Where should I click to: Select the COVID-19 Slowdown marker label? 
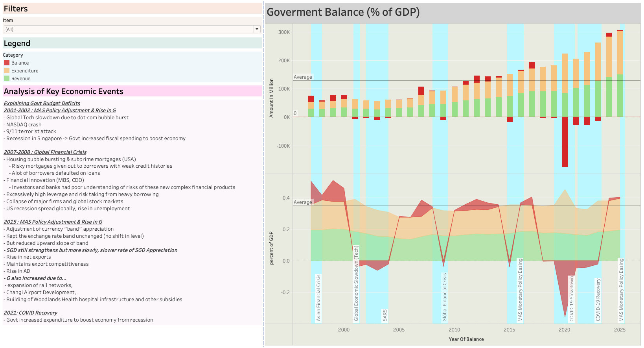coord(572,298)
